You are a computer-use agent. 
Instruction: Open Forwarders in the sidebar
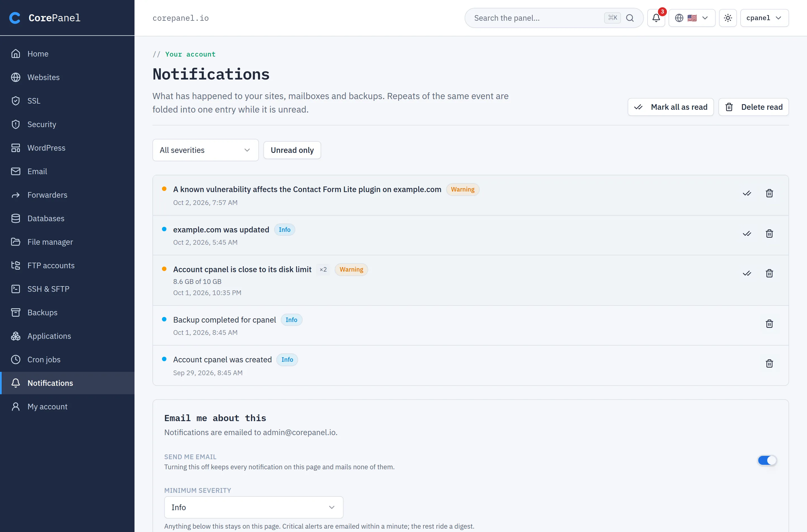67,195
